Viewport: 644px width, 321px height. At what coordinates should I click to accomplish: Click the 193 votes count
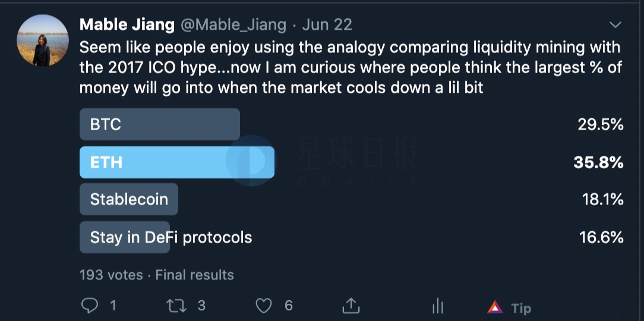click(111, 275)
